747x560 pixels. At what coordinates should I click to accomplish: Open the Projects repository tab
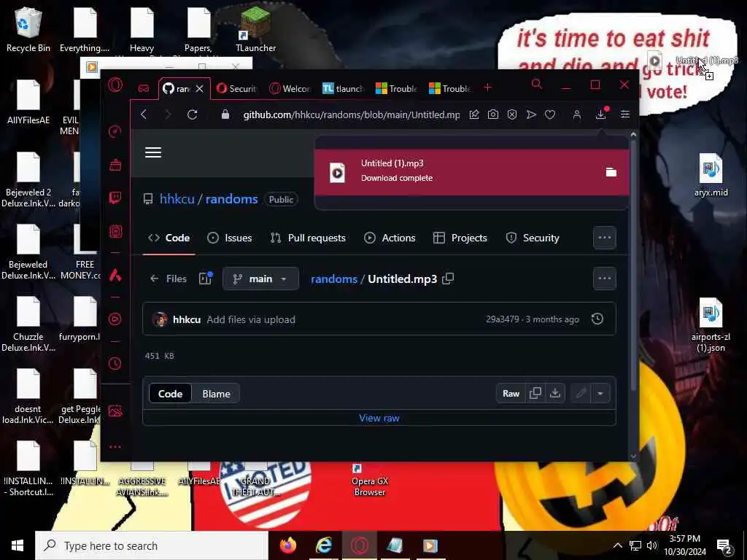pyautogui.click(x=460, y=238)
